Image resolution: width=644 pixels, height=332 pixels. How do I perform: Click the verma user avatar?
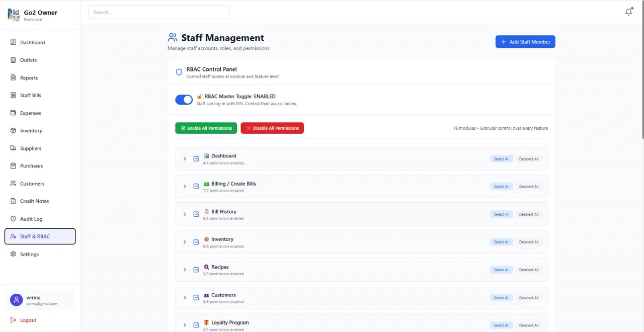click(17, 300)
